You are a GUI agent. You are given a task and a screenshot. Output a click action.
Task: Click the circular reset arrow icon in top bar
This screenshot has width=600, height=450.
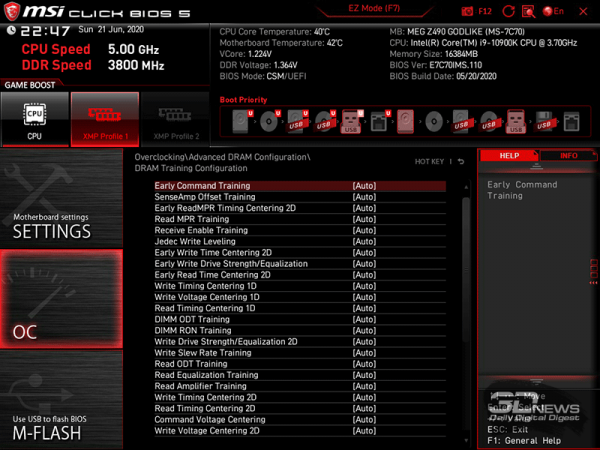pyautogui.click(x=507, y=10)
